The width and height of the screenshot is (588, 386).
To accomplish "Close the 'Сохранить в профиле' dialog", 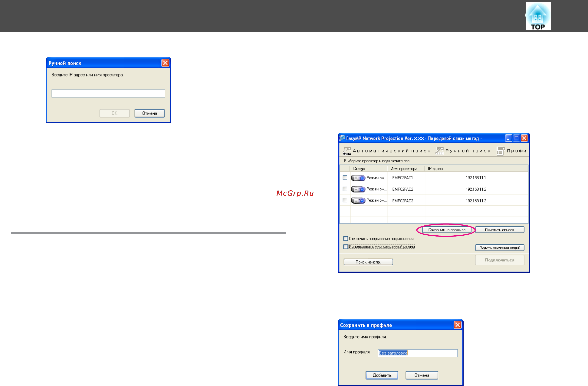I will point(457,325).
